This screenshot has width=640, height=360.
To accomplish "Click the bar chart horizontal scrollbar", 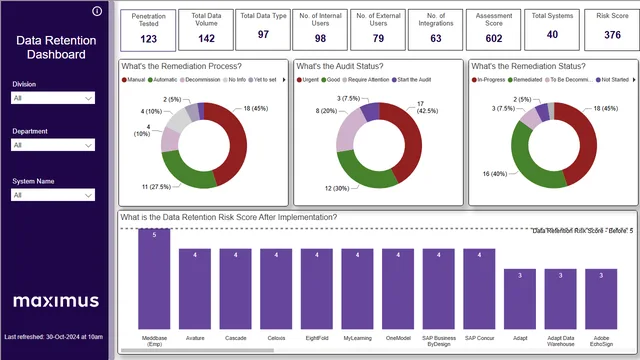I will pos(198,350).
